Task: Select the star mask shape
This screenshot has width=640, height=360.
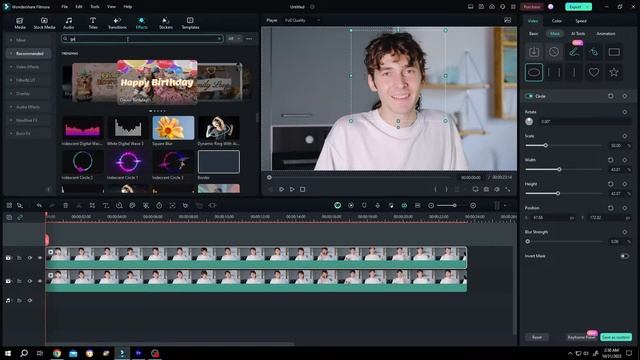Action: click(614, 73)
